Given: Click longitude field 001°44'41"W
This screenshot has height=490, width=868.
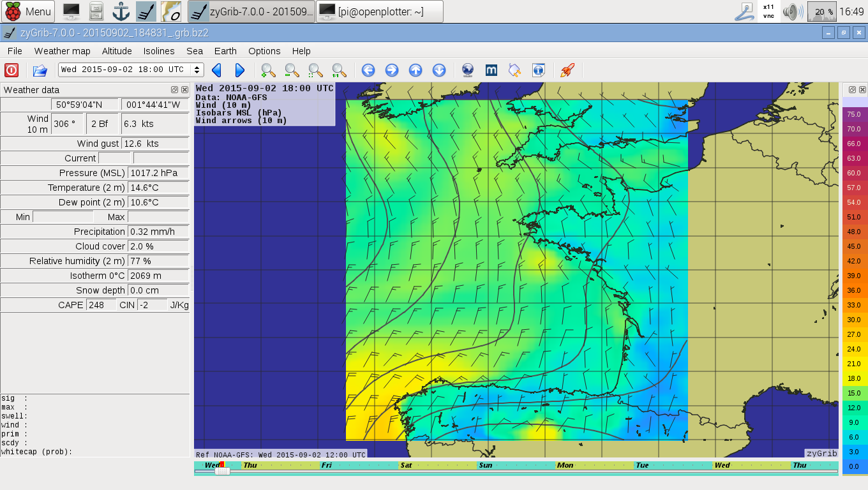Looking at the screenshot, I should point(155,105).
